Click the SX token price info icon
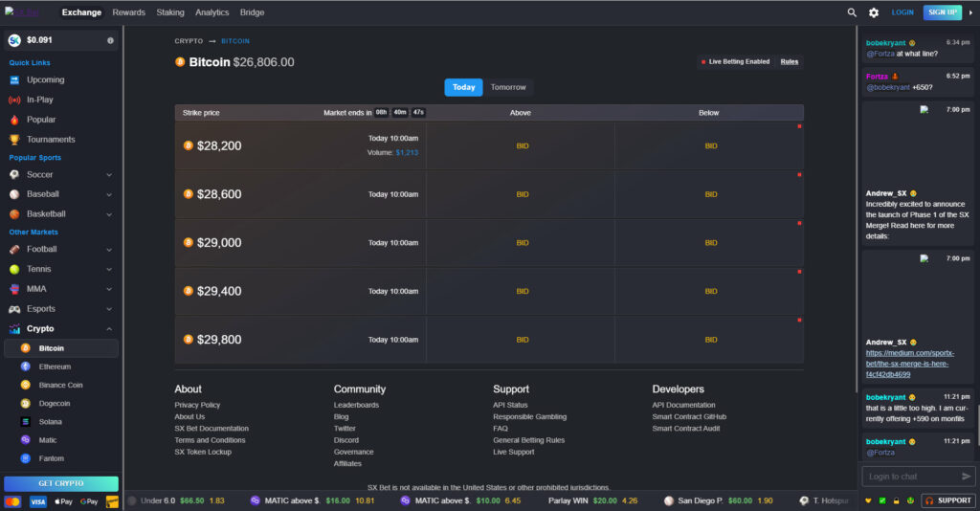This screenshot has height=511, width=980. [110, 40]
